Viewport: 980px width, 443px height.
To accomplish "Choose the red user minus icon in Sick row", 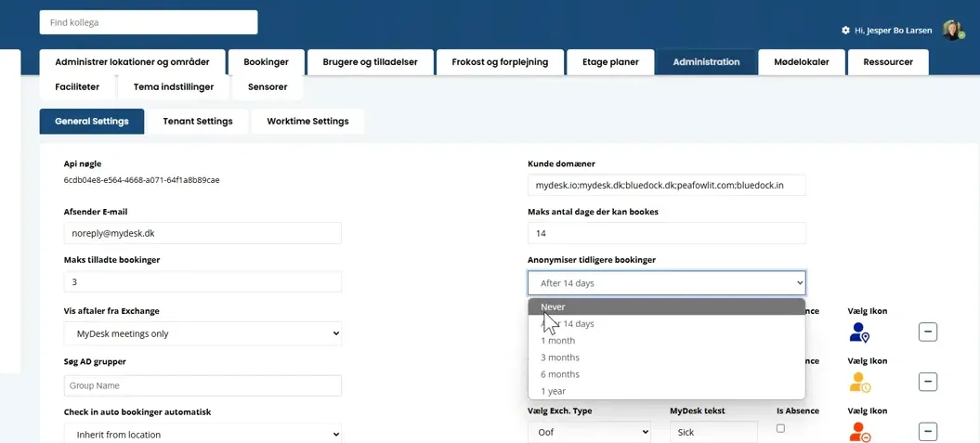I will (859, 432).
